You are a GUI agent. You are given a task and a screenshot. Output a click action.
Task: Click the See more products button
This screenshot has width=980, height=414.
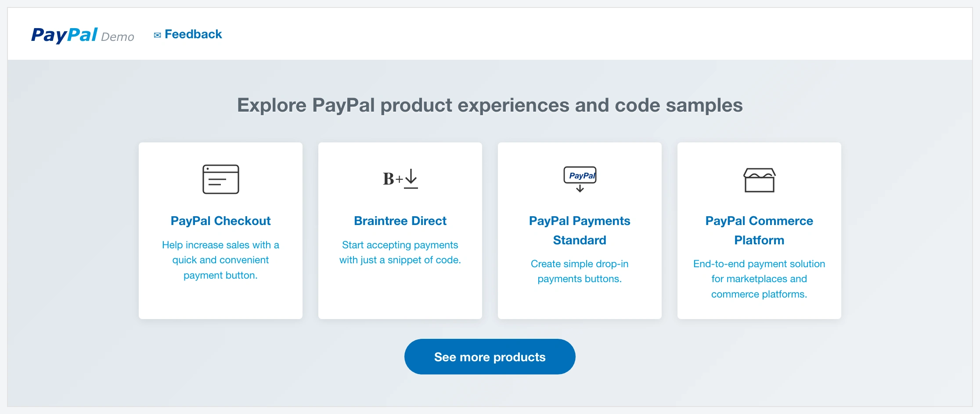tap(490, 356)
